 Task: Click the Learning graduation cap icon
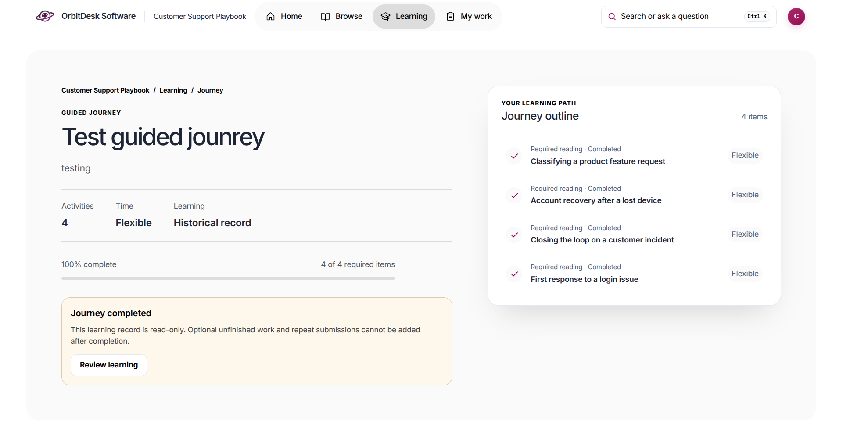[385, 17]
